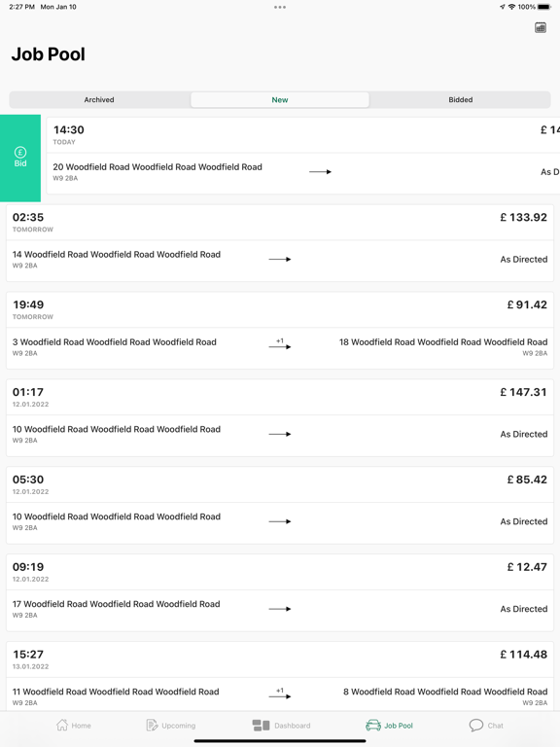Open the 01:17 job priced £147.31
Image resolution: width=560 pixels, height=747 pixels.
(x=280, y=418)
